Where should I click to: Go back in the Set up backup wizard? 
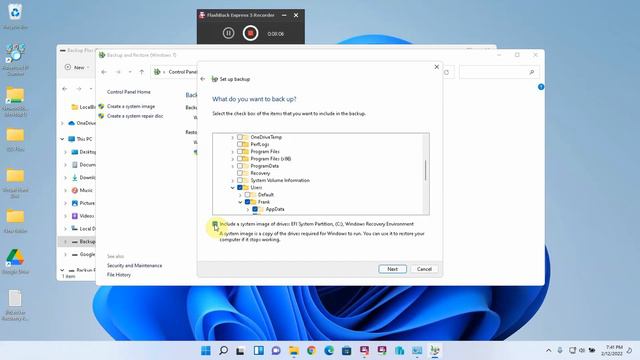(x=203, y=79)
